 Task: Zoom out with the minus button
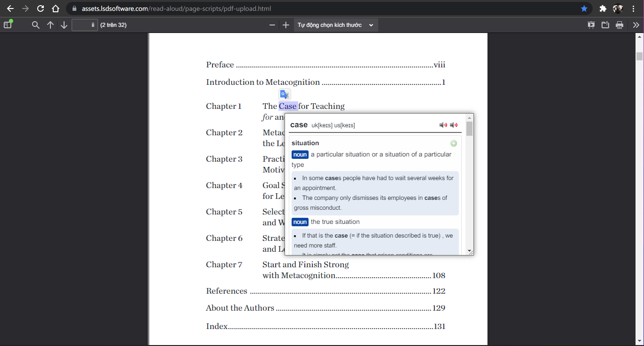272,25
